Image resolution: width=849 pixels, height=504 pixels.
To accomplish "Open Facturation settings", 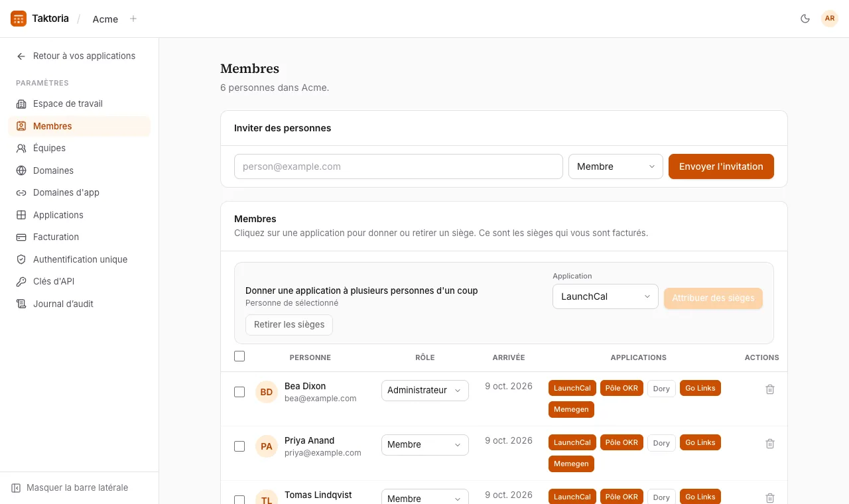I will pos(80,237).
